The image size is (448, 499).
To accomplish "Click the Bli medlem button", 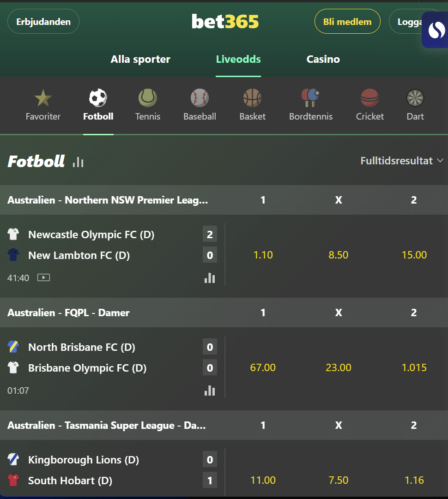I will pyautogui.click(x=347, y=22).
